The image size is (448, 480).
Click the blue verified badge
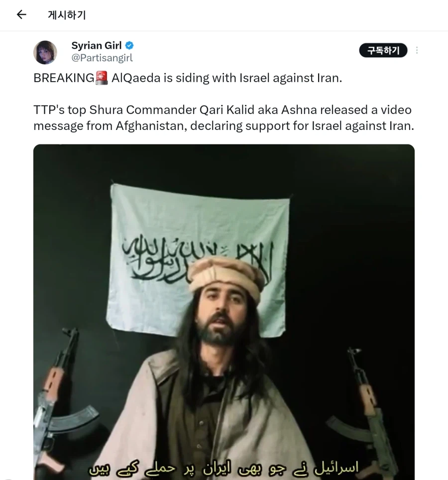click(x=129, y=46)
